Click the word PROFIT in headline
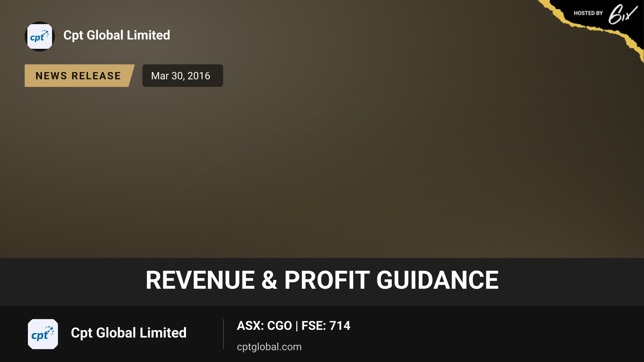644x362 pixels. click(x=327, y=280)
